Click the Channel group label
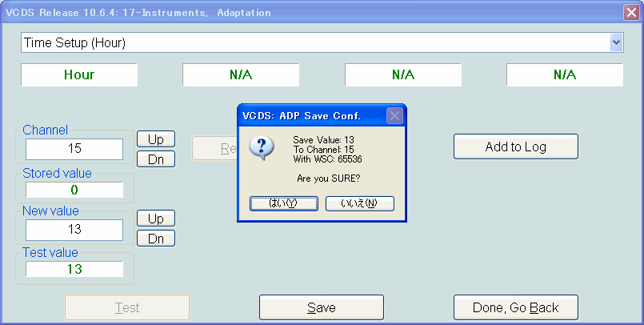Image resolution: width=644 pixels, height=325 pixels. [x=45, y=130]
